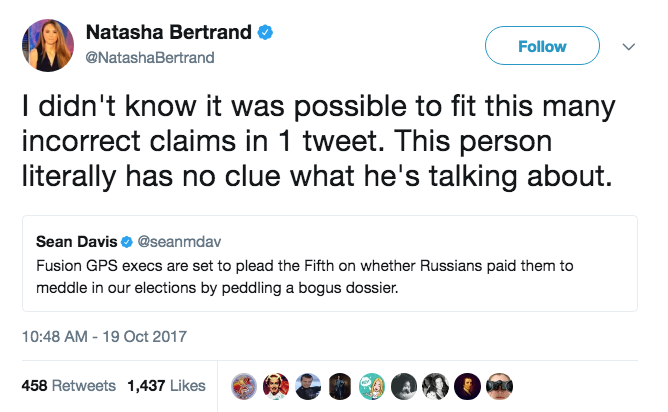The height and width of the screenshot is (412, 668).
Task: Click the liker avatar wearing binoculars
Action: (499, 386)
